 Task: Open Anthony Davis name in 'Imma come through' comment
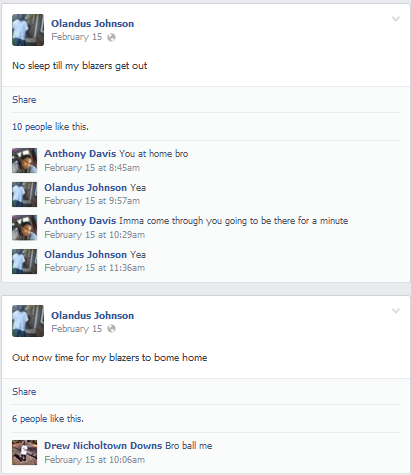80,221
